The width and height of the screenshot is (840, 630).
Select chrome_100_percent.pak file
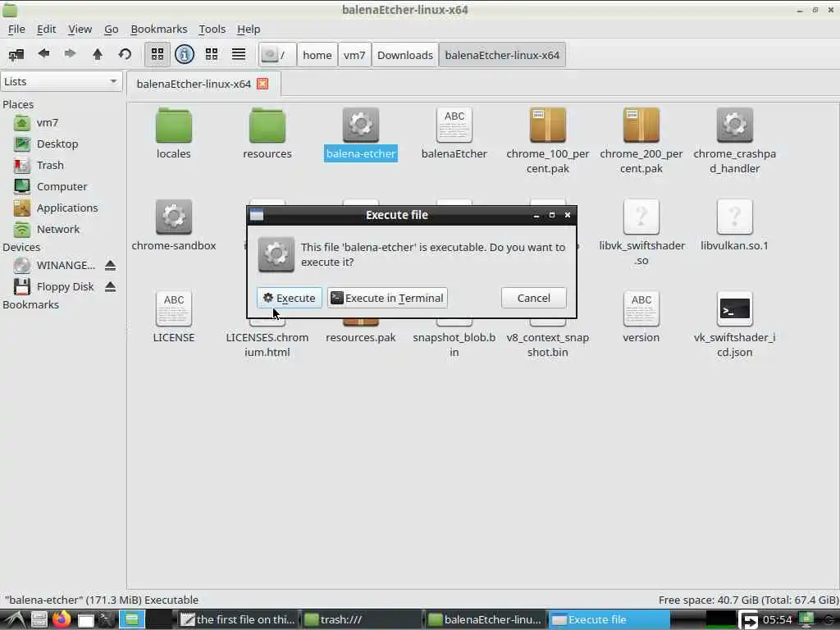pyautogui.click(x=547, y=141)
